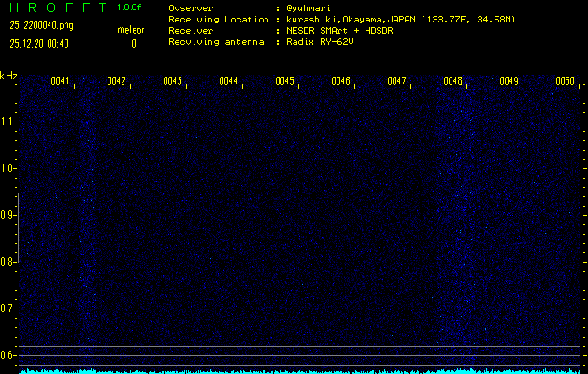Image resolution: width=588 pixels, height=374 pixels.
Task: Click the 1.0 kHz axis label
Action: (7, 168)
